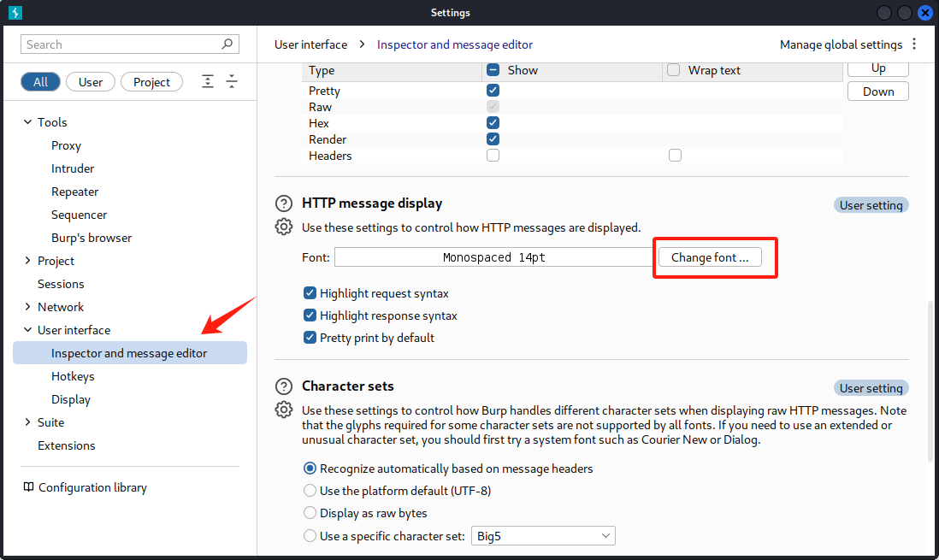Click the Character sets User setting badge
Image resolution: width=939 pixels, height=560 pixels.
pos(871,388)
